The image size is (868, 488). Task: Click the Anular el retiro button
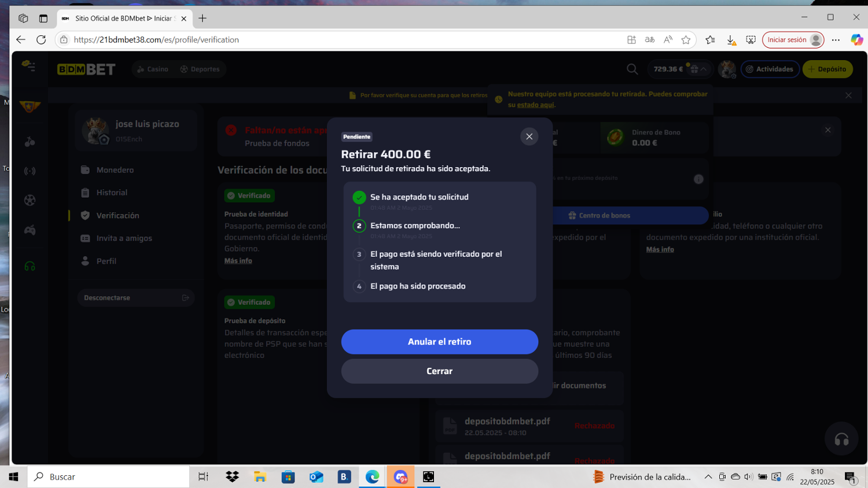point(439,342)
